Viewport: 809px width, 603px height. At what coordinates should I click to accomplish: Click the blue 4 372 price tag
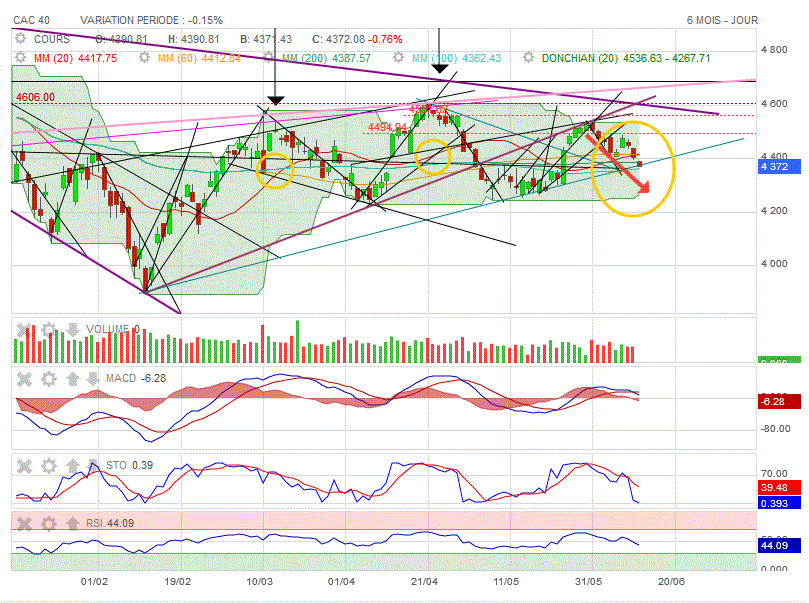tap(779, 167)
